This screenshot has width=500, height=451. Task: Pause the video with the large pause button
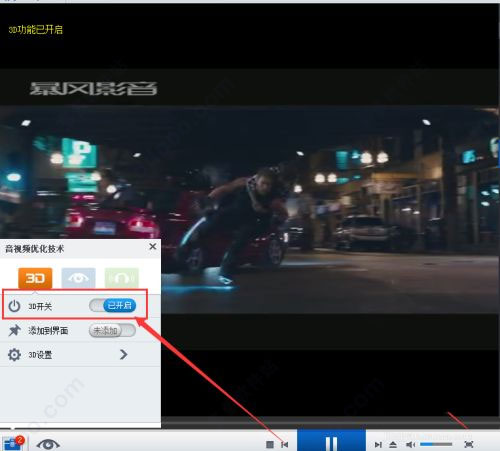point(331,441)
